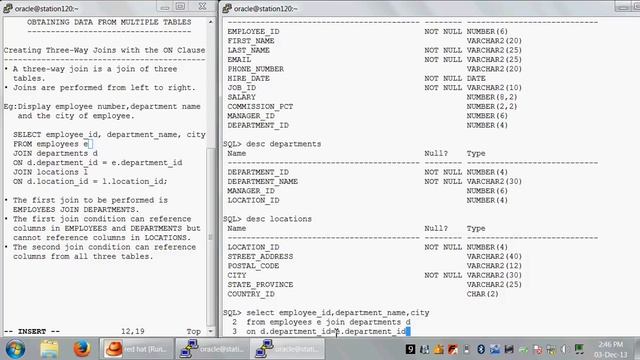This screenshot has width=640, height=360.
Task: Click the black '9' system tray icon
Action: tap(410, 349)
